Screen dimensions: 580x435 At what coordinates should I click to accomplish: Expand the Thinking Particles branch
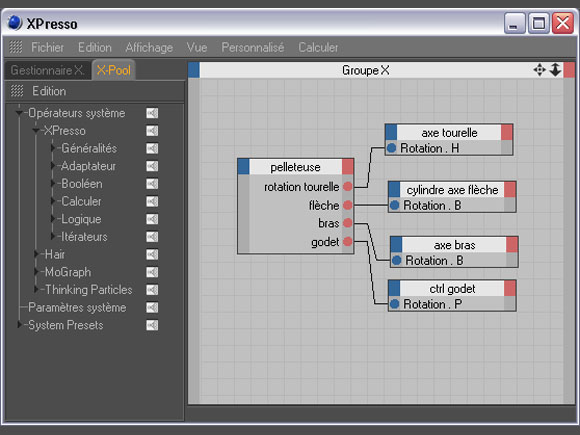click(x=36, y=290)
